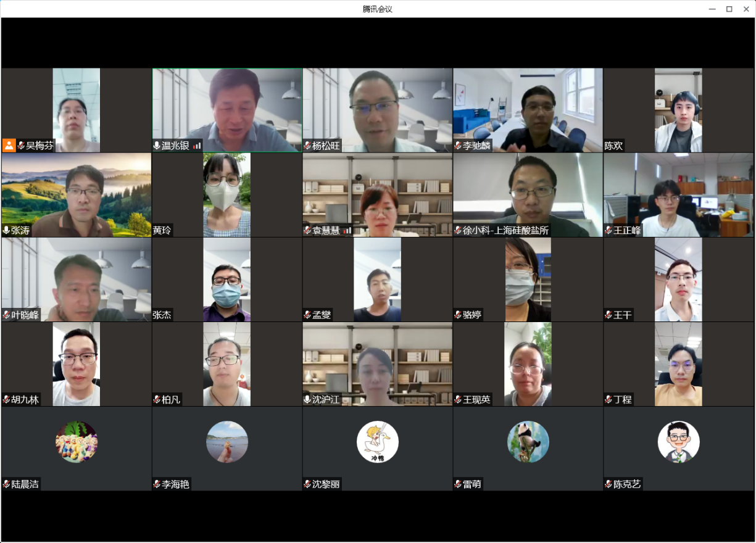Click the name label 胡九林
The height and width of the screenshot is (543, 756).
25,400
